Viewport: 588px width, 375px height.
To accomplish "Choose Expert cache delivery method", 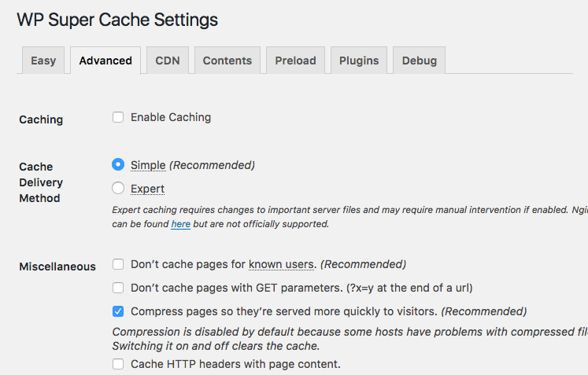I will point(118,189).
